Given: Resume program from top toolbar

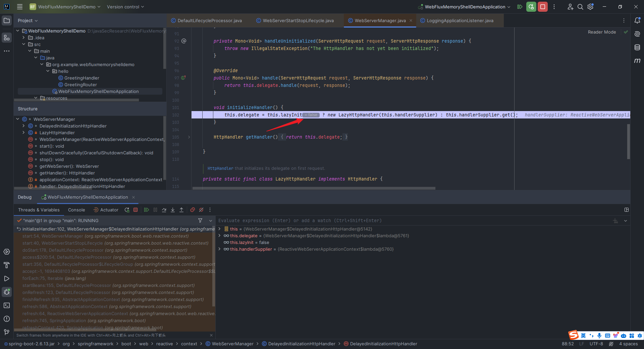Looking at the screenshot, I should (x=520, y=7).
